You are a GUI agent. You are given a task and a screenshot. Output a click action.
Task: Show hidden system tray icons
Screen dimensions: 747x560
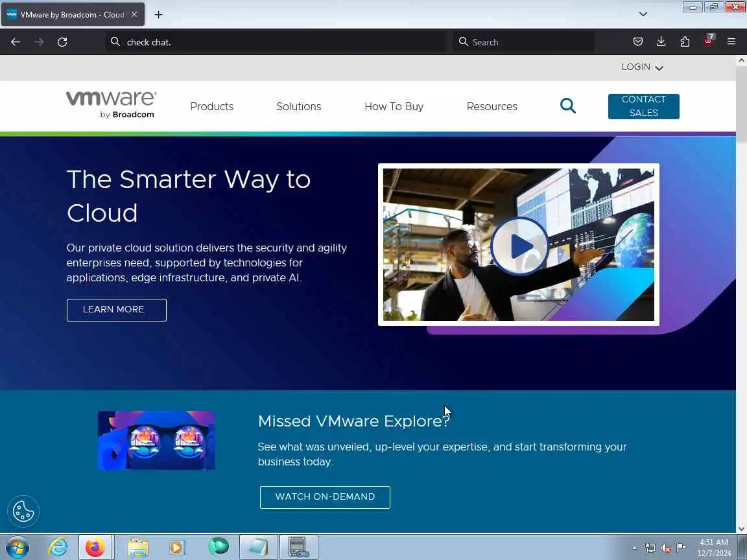[x=634, y=548]
